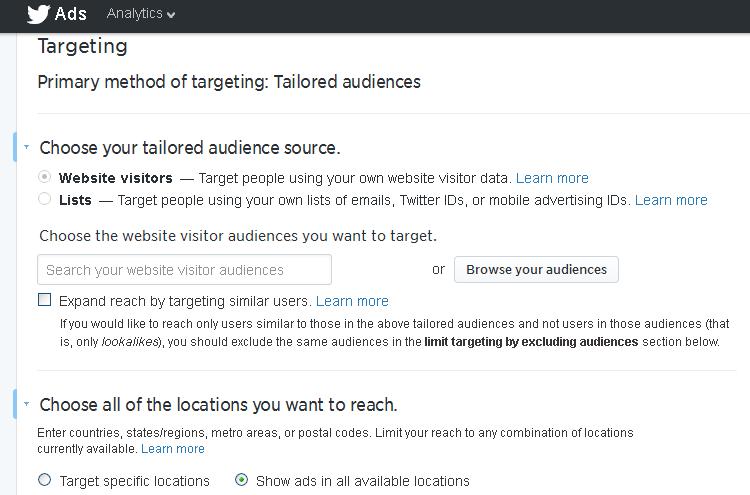Click the Twitter bird logo
The width and height of the screenshot is (750, 495).
click(x=38, y=14)
